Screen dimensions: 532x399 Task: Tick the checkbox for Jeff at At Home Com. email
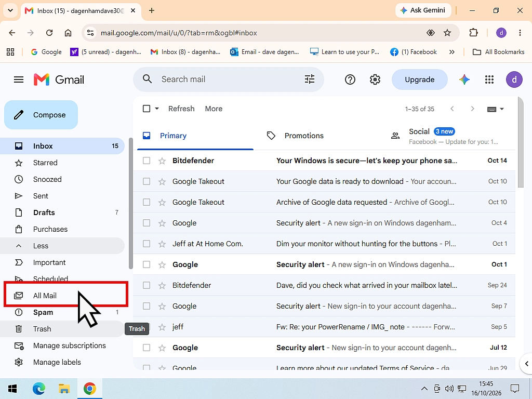point(146,244)
